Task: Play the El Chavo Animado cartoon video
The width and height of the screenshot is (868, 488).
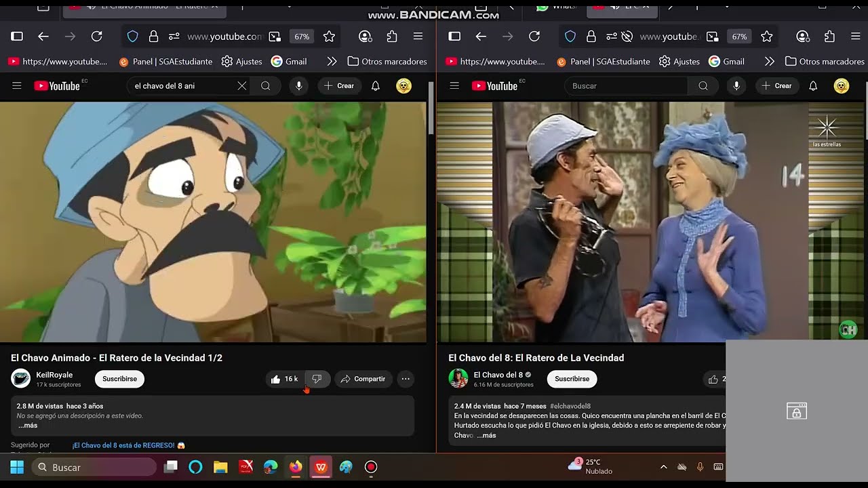Action: click(213, 222)
